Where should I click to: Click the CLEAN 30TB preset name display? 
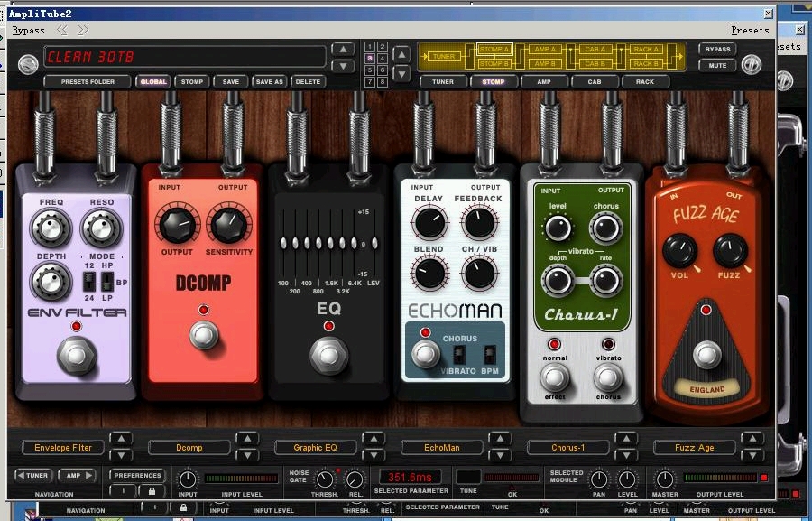pyautogui.click(x=184, y=57)
